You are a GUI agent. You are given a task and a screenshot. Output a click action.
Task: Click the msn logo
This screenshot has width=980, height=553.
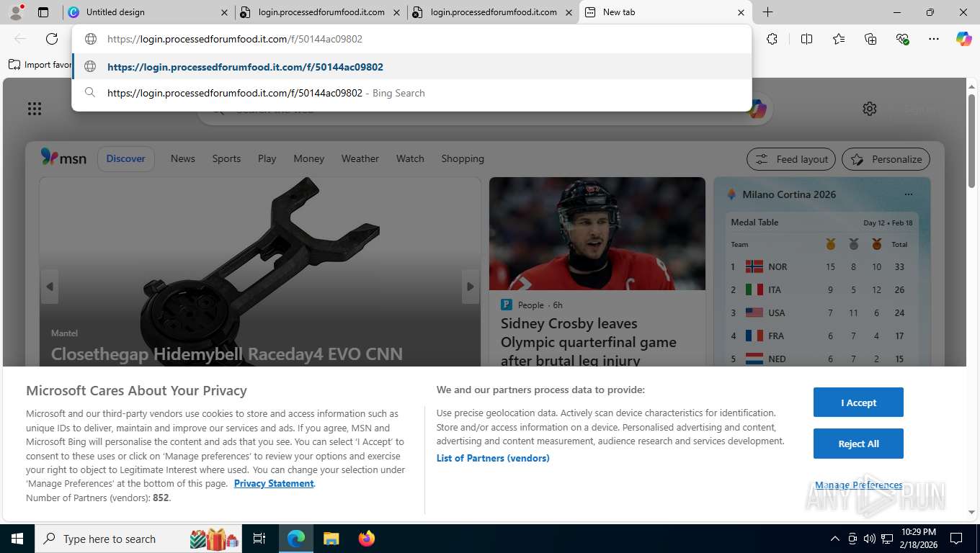coord(63,158)
